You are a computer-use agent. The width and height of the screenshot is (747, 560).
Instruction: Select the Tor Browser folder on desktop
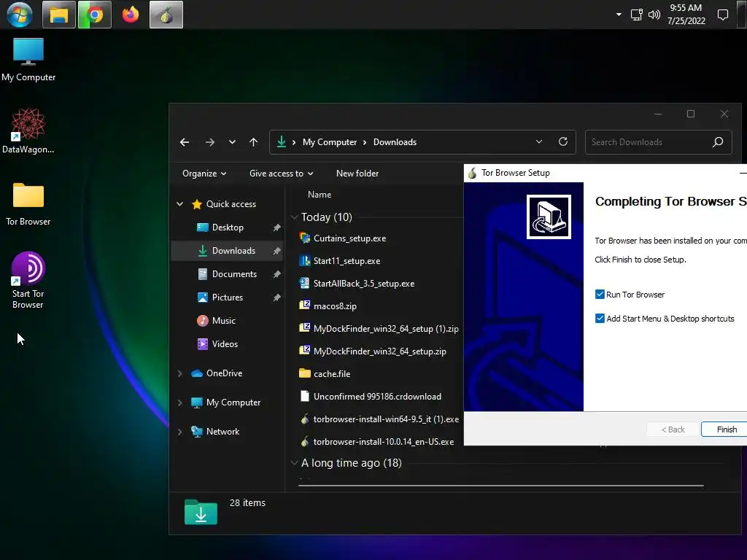pyautogui.click(x=28, y=204)
